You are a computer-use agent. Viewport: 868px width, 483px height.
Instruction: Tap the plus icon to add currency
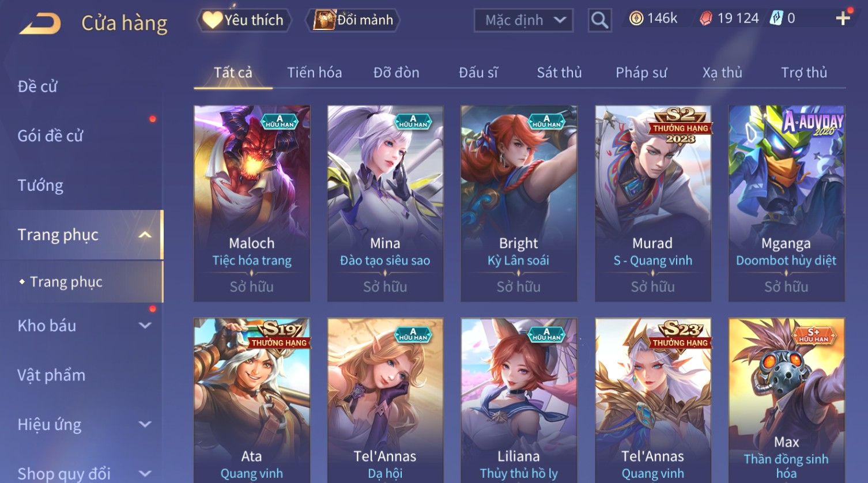coord(843,18)
